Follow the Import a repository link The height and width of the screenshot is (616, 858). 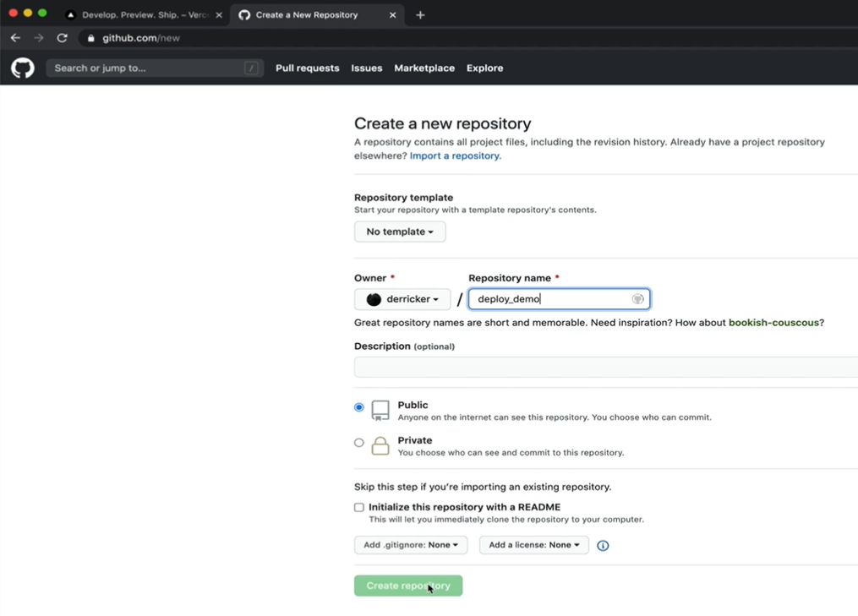coord(456,156)
